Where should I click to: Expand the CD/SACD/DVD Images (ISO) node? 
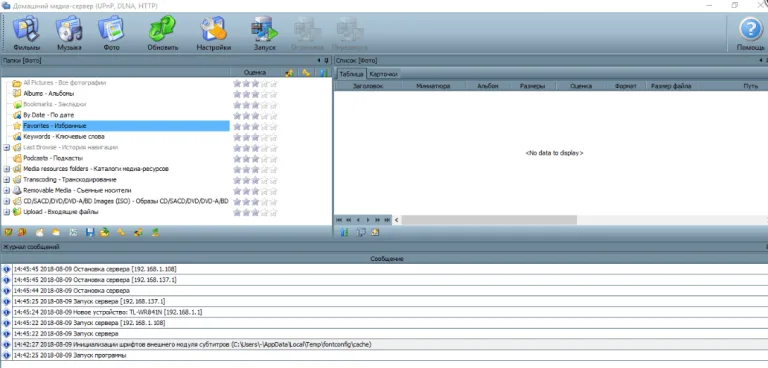tap(6, 201)
